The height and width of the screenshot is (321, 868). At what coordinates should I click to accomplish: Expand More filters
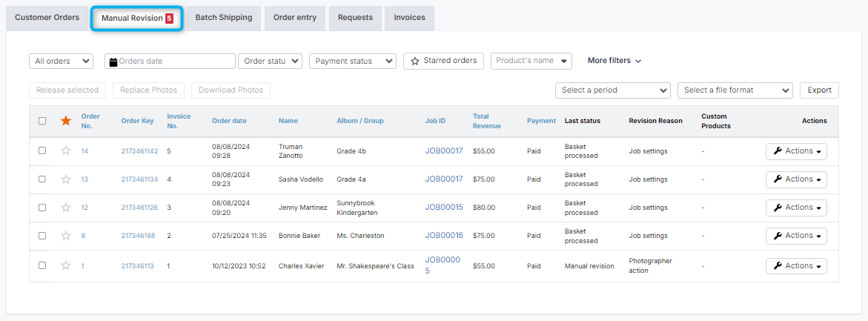(x=614, y=61)
